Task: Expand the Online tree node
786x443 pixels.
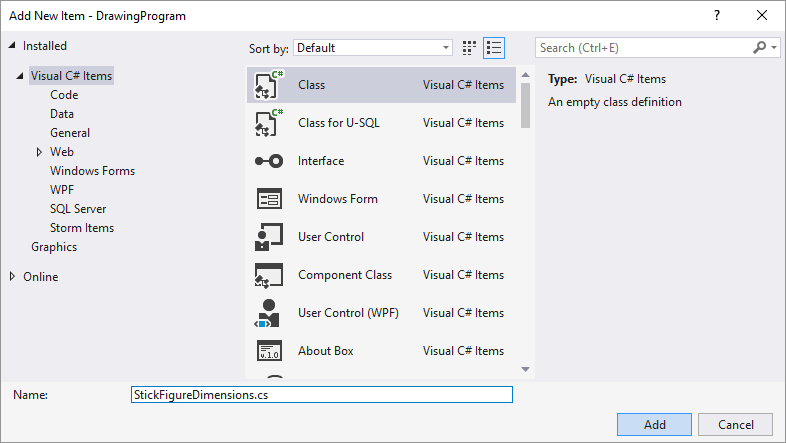Action: [13, 277]
